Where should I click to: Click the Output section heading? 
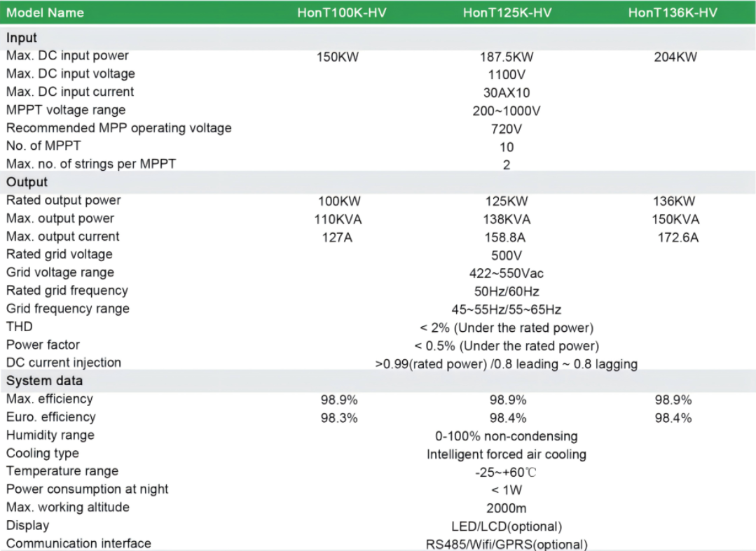click(27, 182)
